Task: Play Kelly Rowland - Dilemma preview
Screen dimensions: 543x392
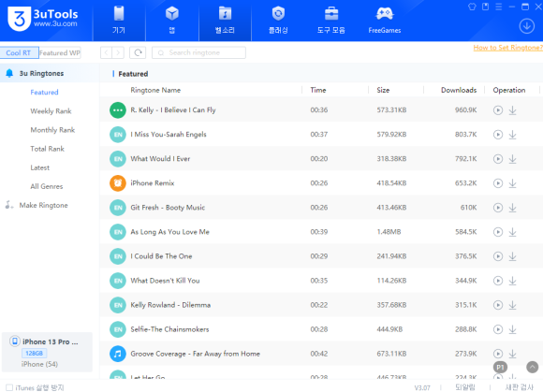Action: tap(498, 305)
